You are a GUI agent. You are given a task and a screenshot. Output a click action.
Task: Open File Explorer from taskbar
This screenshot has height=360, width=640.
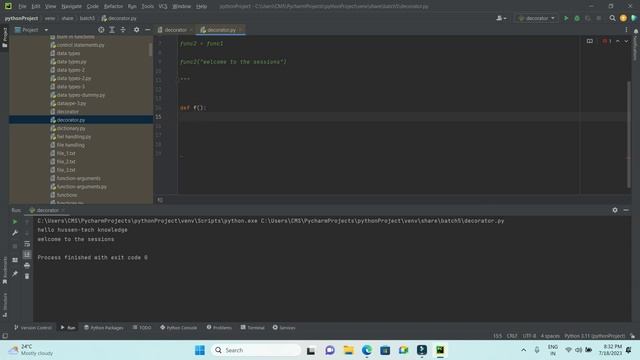[x=348, y=350]
